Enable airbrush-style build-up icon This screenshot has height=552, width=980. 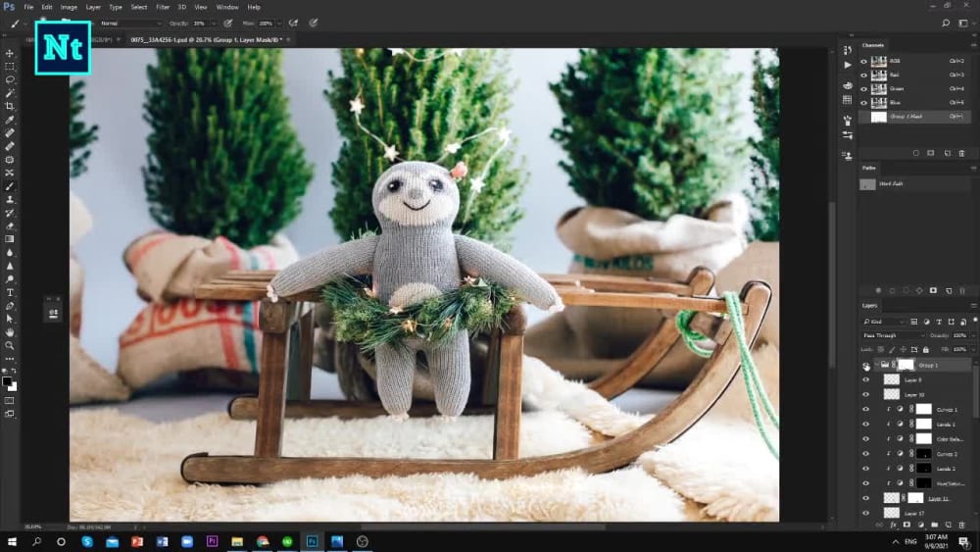pos(294,24)
